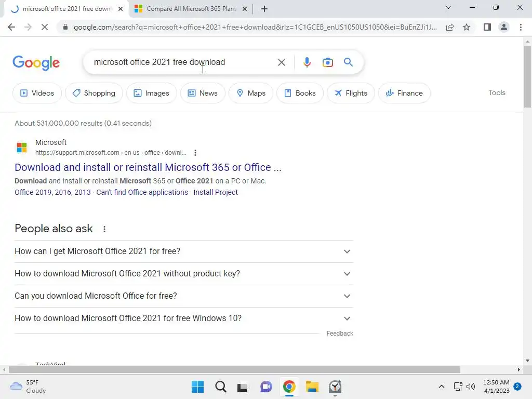Open 'Download and install or reinstall Microsoft 365' result
532x399 pixels.
pyautogui.click(x=148, y=167)
